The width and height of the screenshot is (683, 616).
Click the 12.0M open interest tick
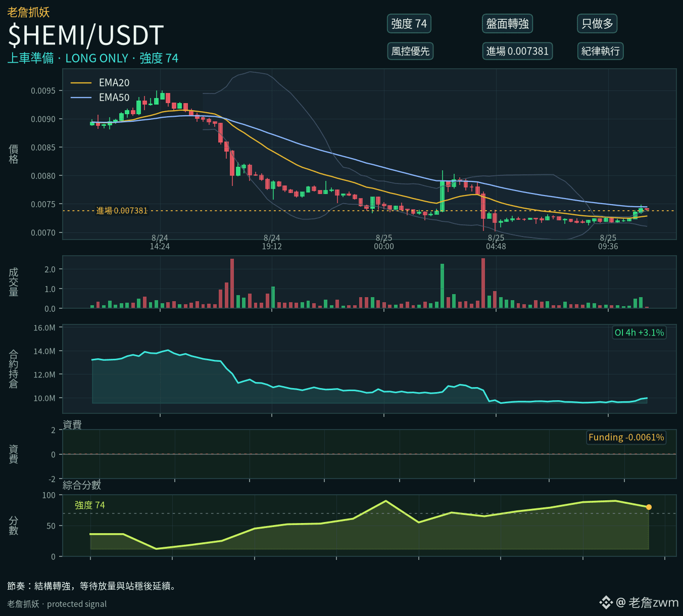point(44,375)
